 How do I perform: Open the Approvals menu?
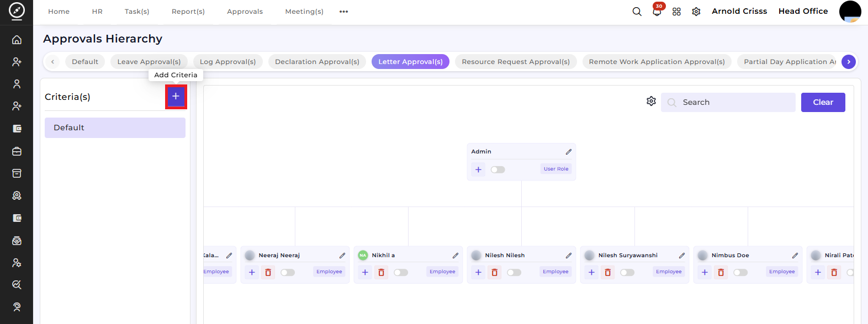pos(245,12)
